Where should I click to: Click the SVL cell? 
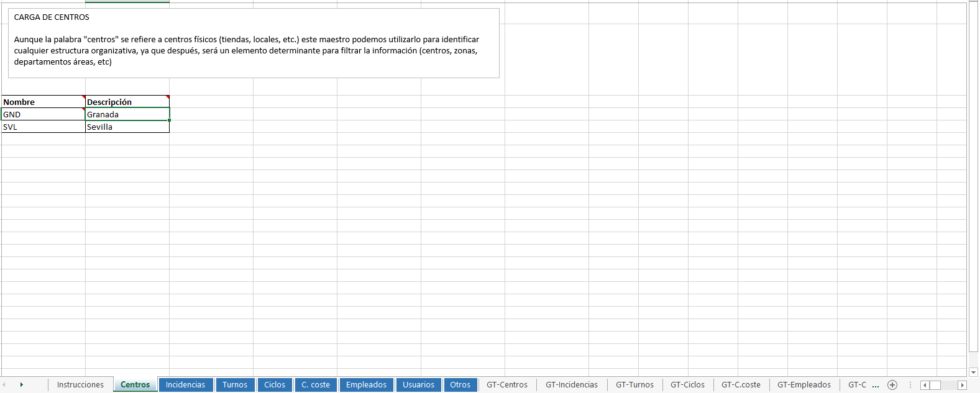(44, 127)
